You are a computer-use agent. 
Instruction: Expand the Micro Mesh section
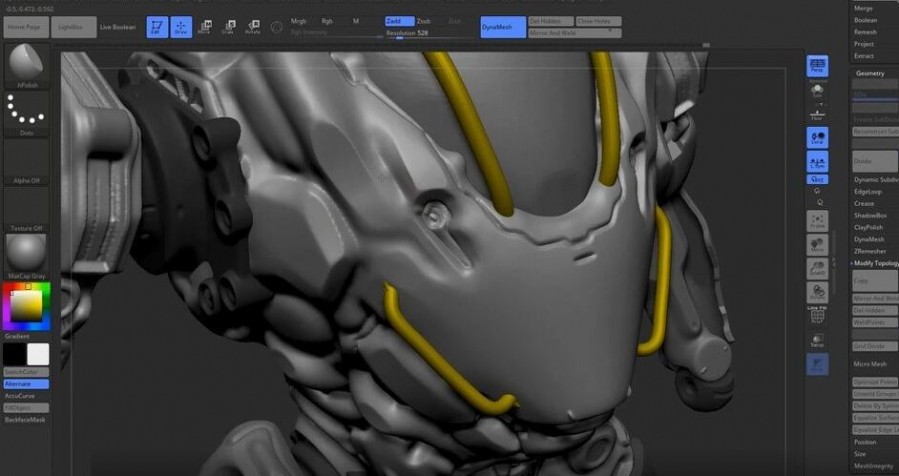(x=870, y=364)
